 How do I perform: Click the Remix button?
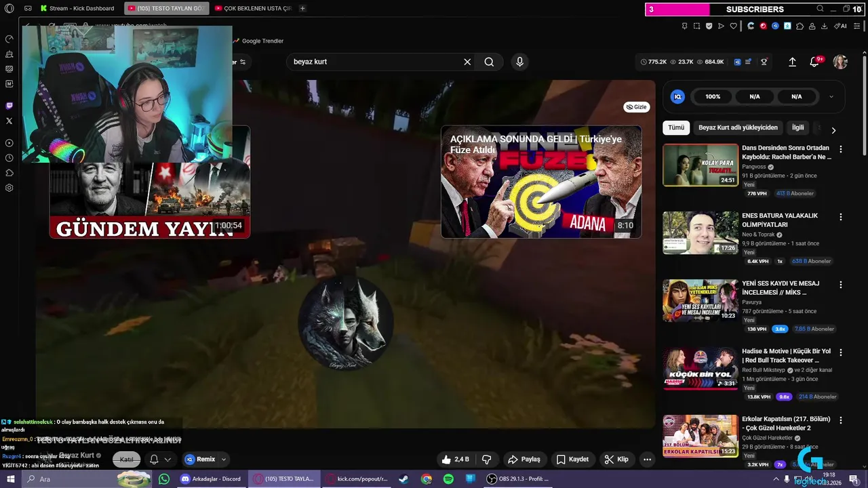200,459
